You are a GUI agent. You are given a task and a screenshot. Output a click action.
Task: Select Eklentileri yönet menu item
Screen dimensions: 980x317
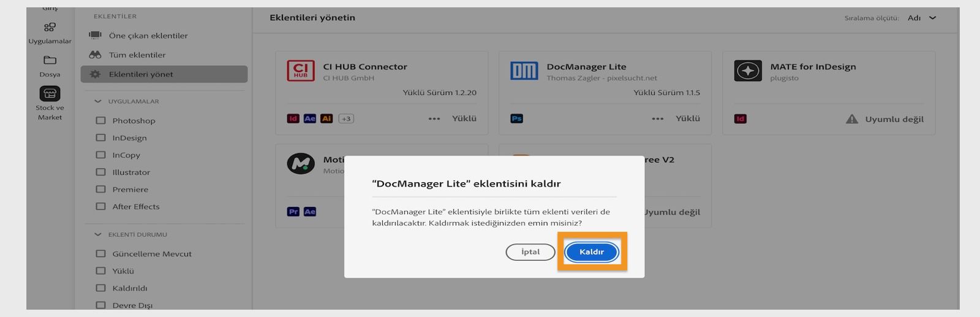[x=164, y=74]
